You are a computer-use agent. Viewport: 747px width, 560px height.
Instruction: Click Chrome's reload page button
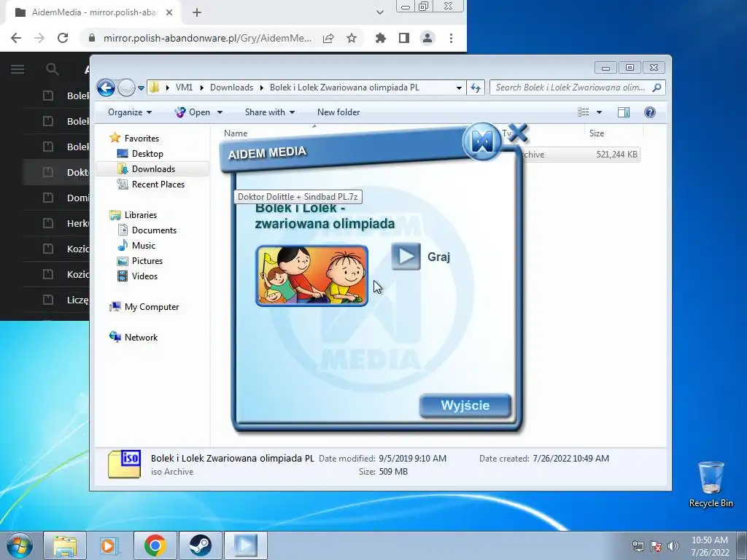pos(63,38)
